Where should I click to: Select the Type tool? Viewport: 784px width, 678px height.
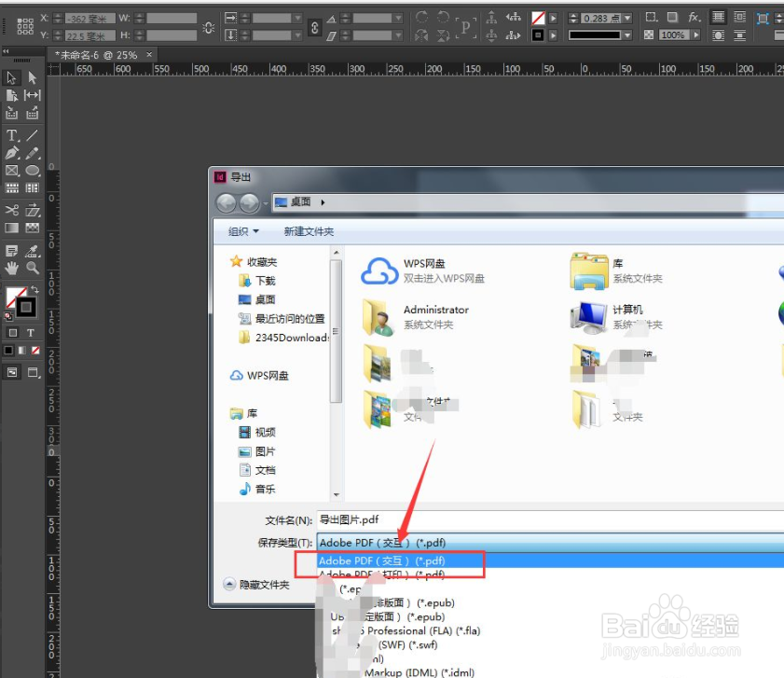point(12,135)
